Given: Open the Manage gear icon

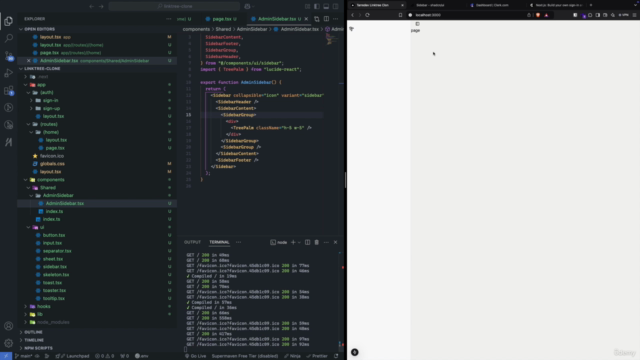Looking at the screenshot, I should click(9, 343).
